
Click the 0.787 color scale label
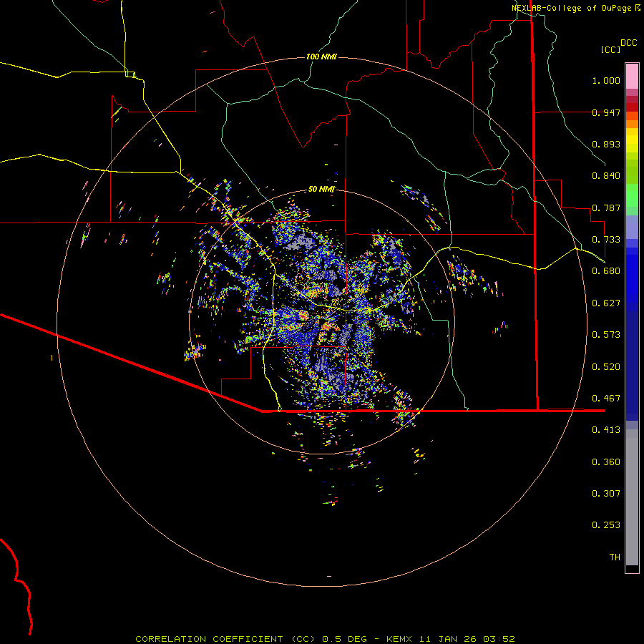pos(606,208)
